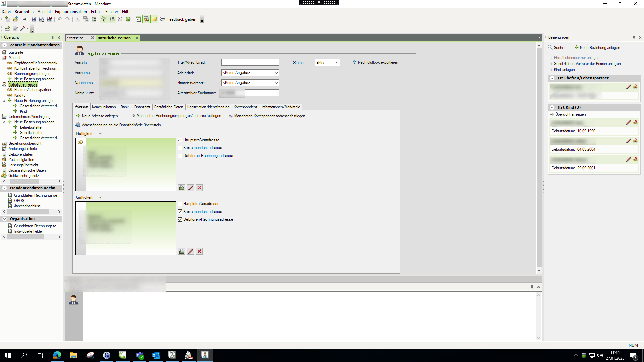Click the red X delete icon for first address

(199, 188)
